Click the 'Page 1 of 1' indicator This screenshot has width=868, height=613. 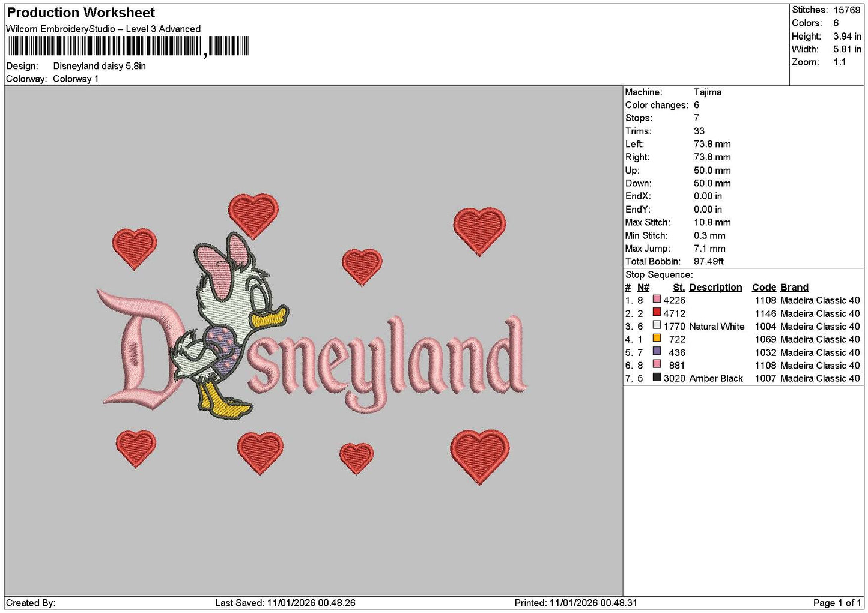[x=837, y=603]
